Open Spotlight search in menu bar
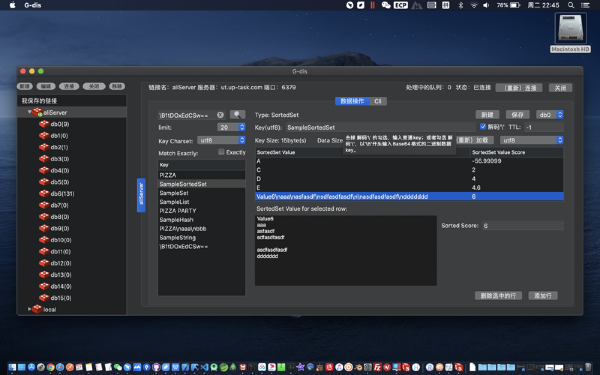Screen dimensions: 600x375 571,5
